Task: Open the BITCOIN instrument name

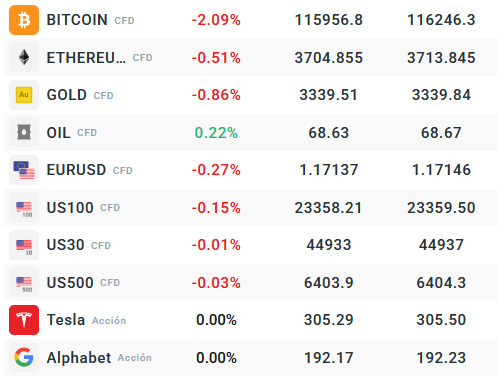Action: 77,20
